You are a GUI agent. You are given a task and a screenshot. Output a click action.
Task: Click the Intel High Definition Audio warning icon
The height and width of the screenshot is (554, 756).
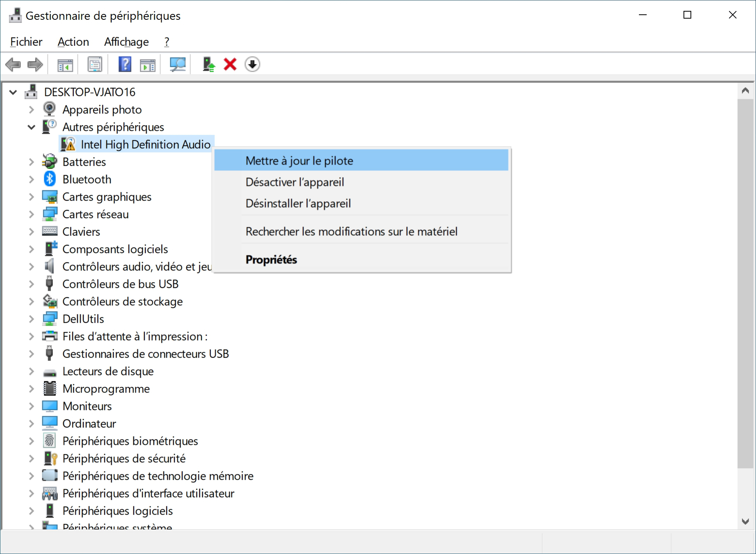(68, 144)
